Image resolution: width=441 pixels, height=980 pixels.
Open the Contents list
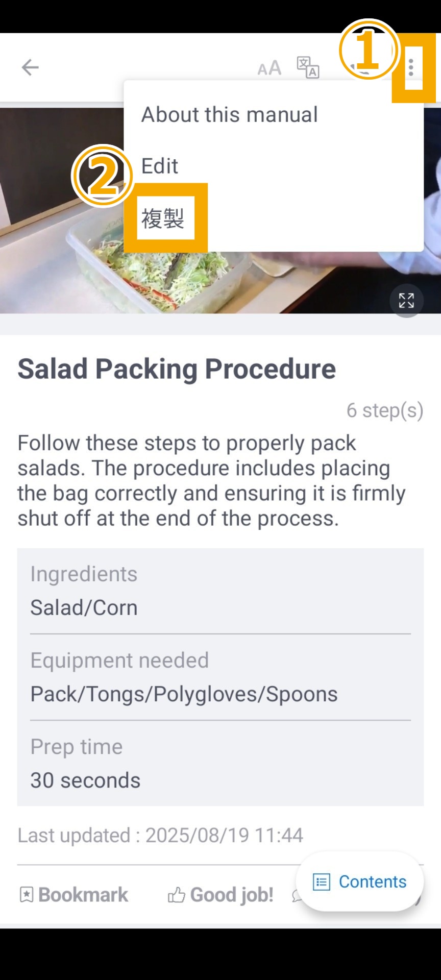(x=360, y=881)
